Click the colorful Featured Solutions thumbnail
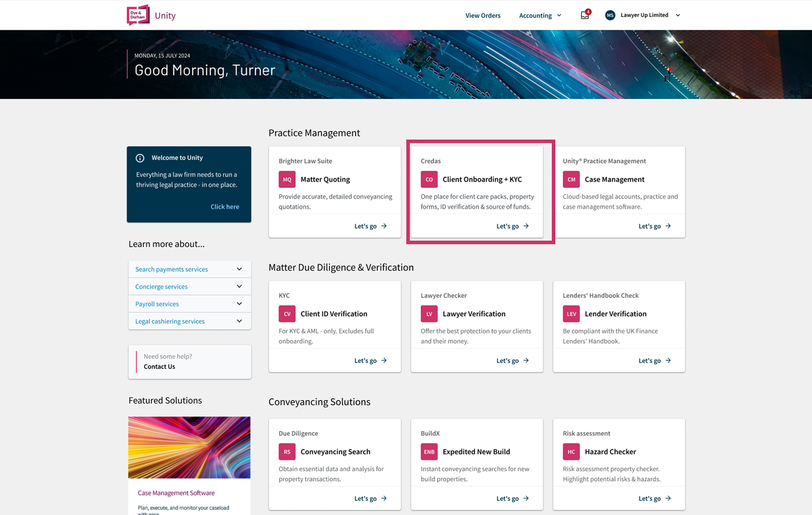This screenshot has width=812, height=515. [189, 448]
